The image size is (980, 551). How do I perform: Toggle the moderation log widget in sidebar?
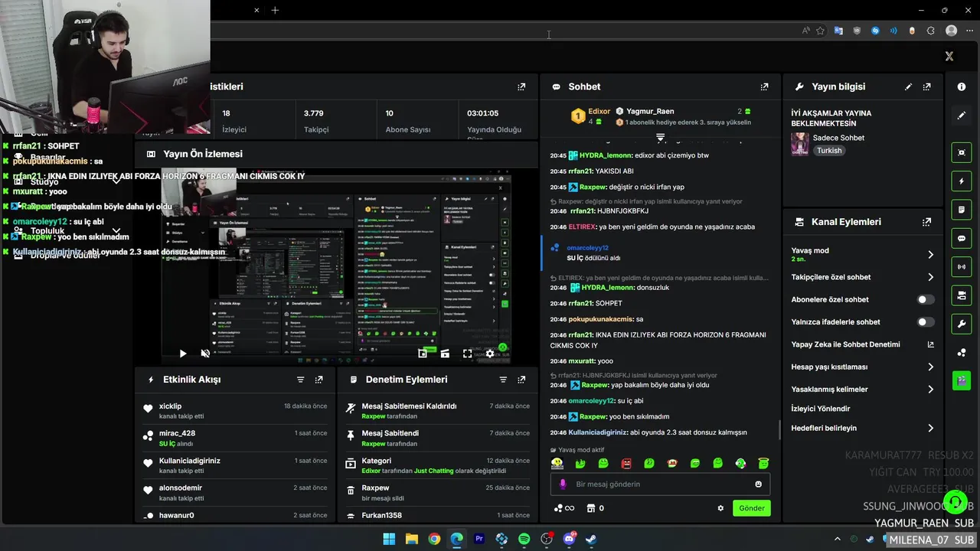tap(962, 210)
